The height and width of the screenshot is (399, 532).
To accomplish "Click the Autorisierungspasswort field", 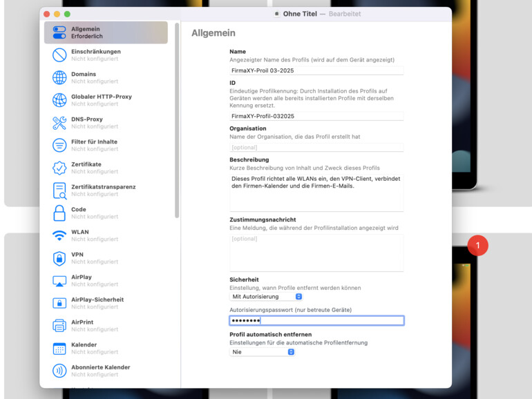I will [316, 320].
